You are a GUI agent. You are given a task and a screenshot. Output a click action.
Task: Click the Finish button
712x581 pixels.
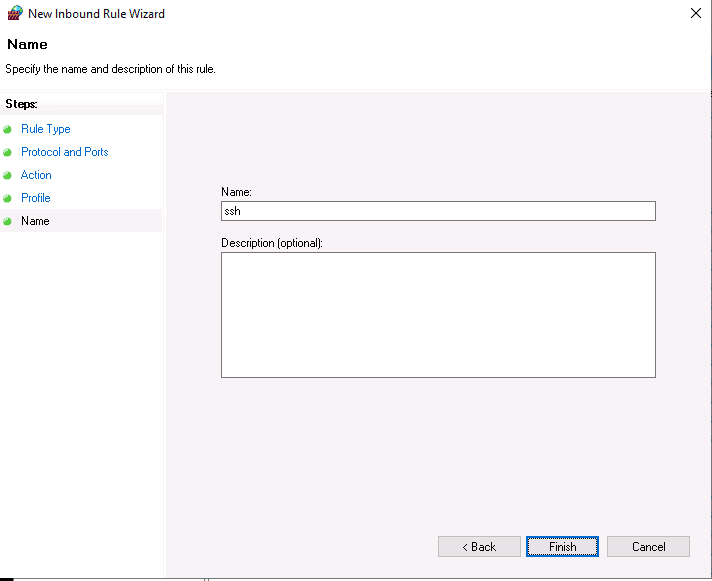pyautogui.click(x=562, y=547)
